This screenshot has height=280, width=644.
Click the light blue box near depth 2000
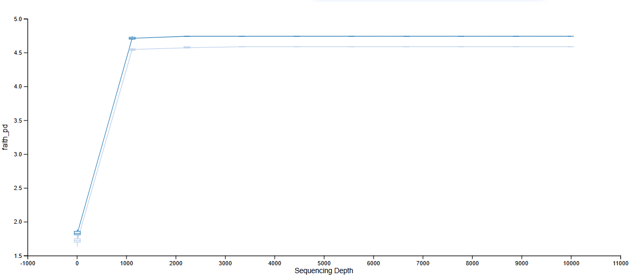[187, 47]
